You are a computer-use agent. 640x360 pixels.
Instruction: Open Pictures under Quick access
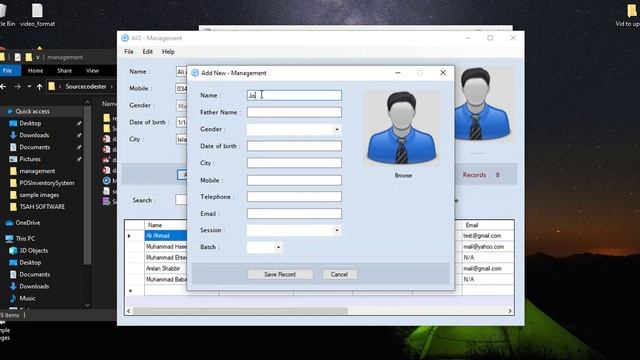(x=30, y=159)
